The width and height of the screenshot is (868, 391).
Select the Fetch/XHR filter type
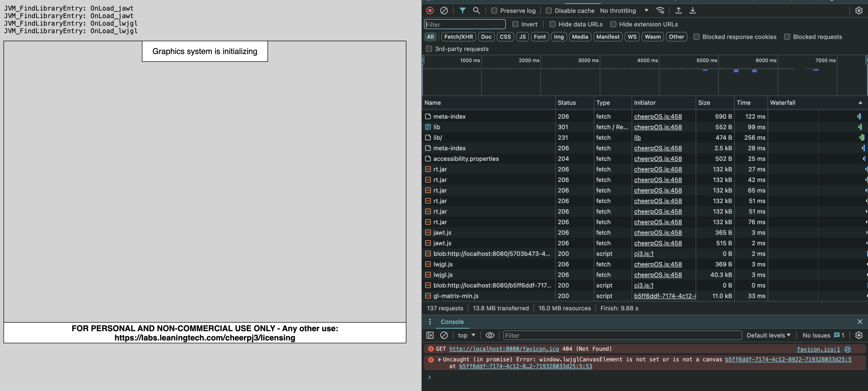[458, 37]
